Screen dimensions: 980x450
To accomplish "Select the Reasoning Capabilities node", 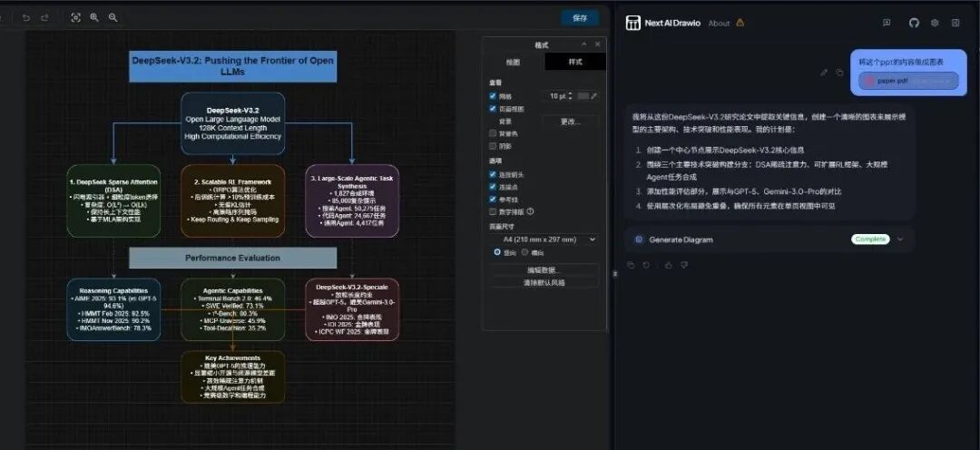I will (113, 309).
